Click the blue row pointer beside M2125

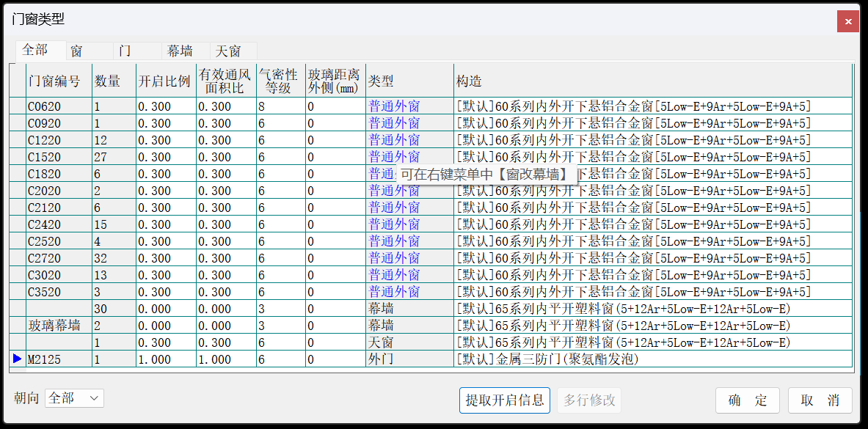[x=17, y=359]
